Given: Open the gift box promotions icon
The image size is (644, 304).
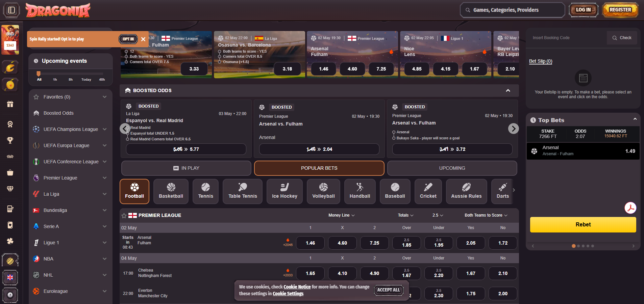Looking at the screenshot, I should point(10,104).
